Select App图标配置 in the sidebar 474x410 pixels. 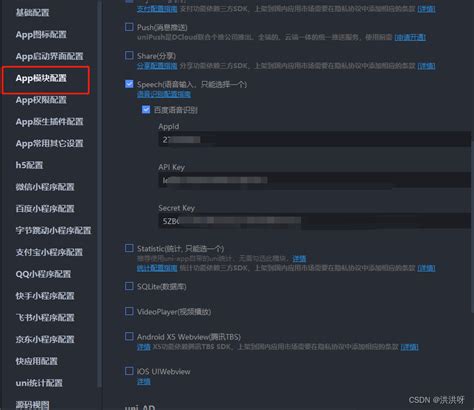tap(41, 35)
